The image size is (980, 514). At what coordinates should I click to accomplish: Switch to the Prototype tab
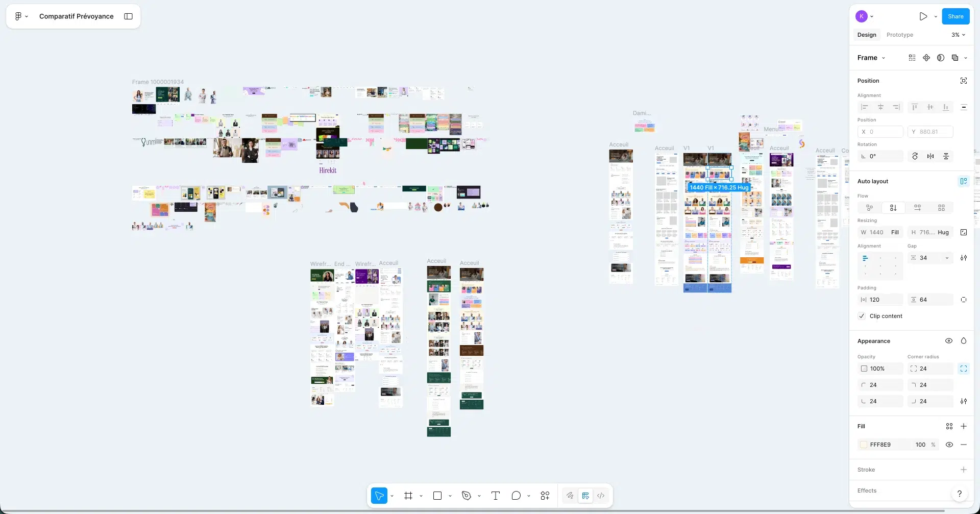[x=899, y=35]
